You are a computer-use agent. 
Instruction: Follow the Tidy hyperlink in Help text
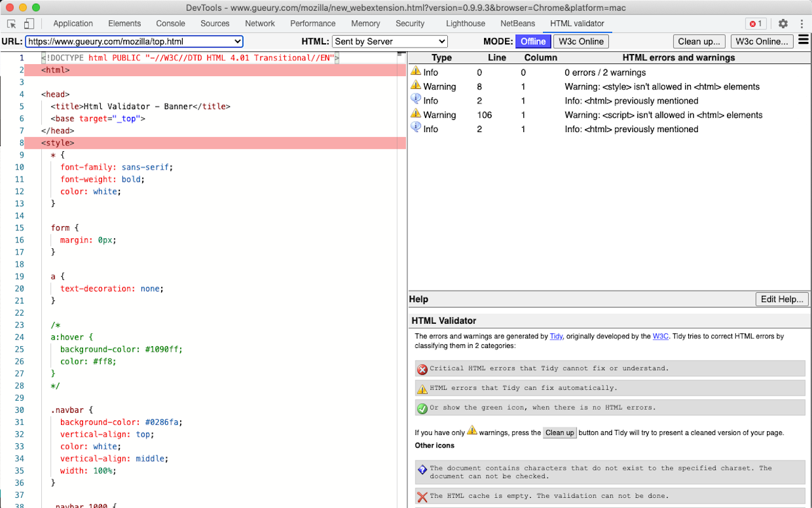[x=556, y=336]
